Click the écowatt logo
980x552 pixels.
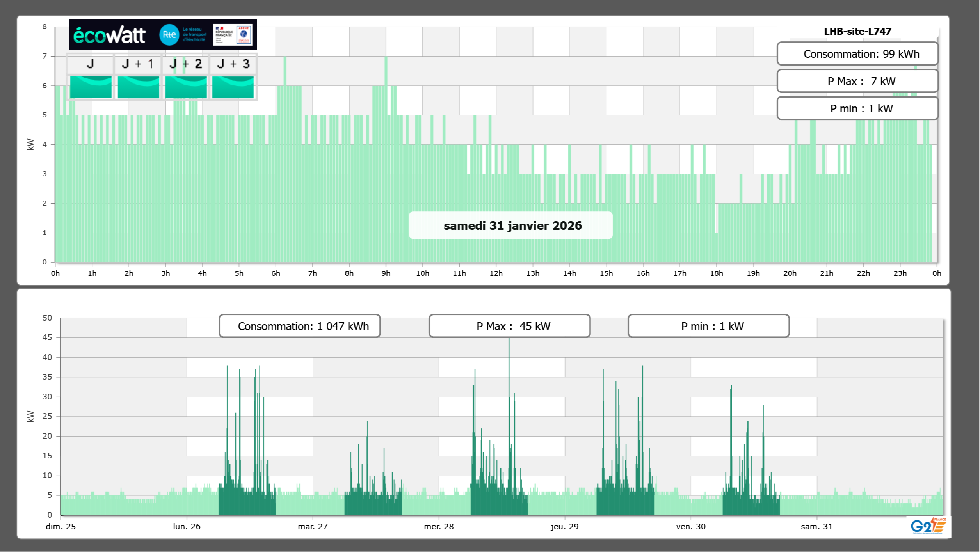coord(109,35)
